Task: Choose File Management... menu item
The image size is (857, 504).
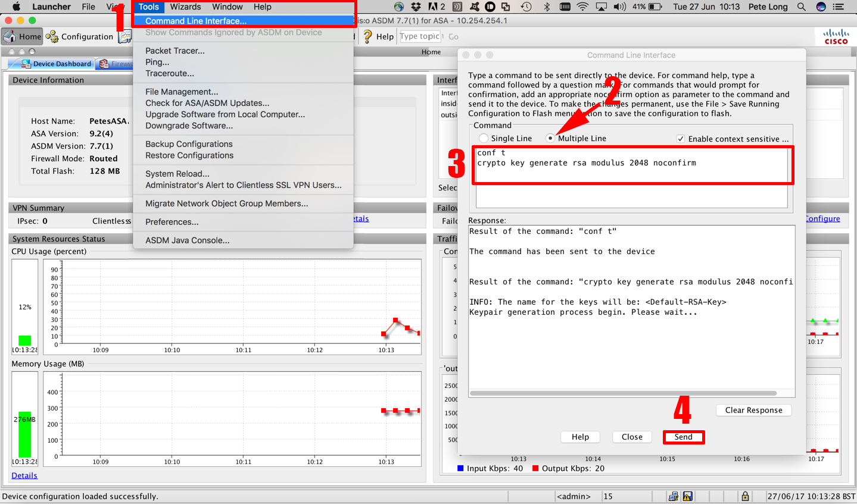Action: click(243, 92)
